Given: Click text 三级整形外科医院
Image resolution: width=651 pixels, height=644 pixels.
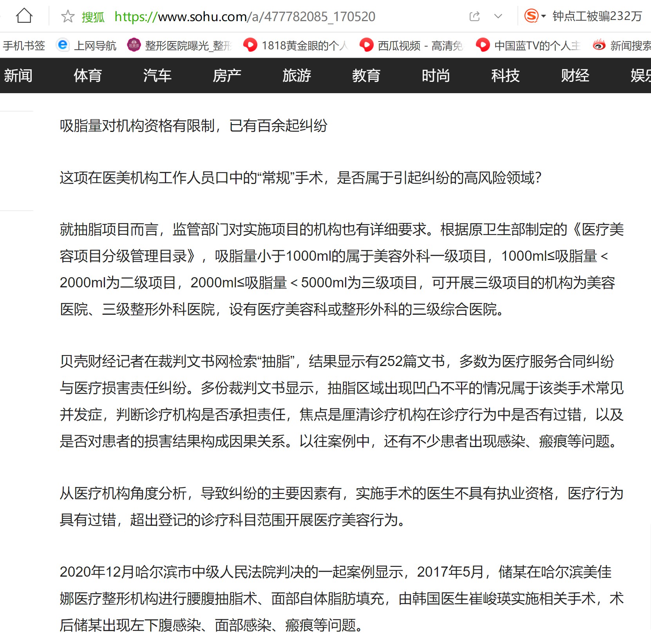Looking at the screenshot, I should click(x=158, y=309).
